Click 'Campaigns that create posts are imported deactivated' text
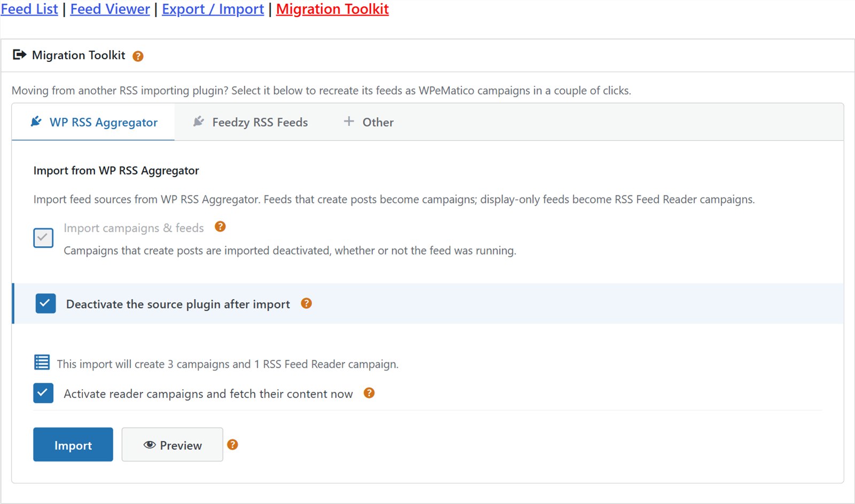This screenshot has width=855, height=504. 290,250
